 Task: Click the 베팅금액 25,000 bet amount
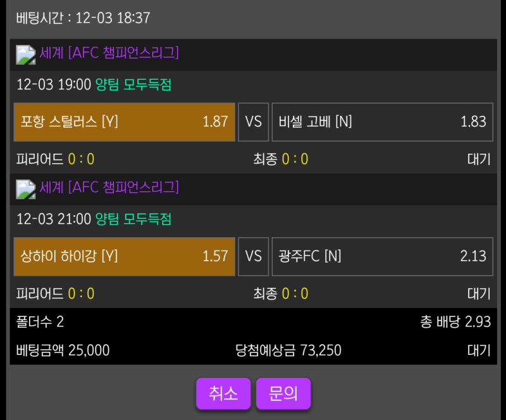click(x=63, y=350)
